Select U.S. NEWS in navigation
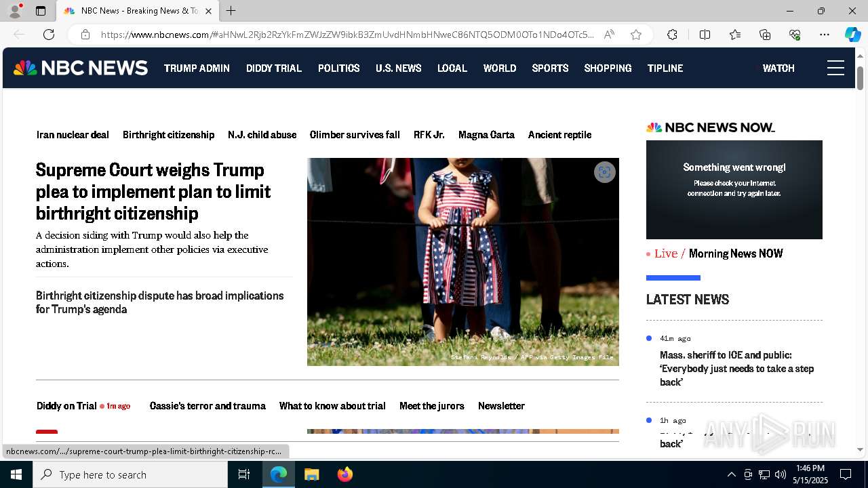Image resolution: width=868 pixels, height=488 pixels. click(x=399, y=68)
